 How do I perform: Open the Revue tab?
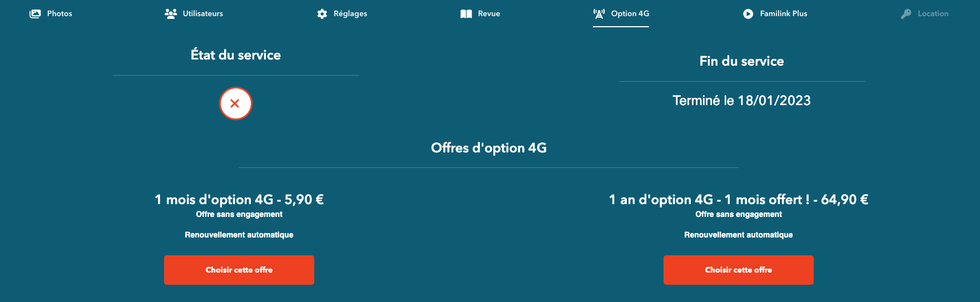489,13
